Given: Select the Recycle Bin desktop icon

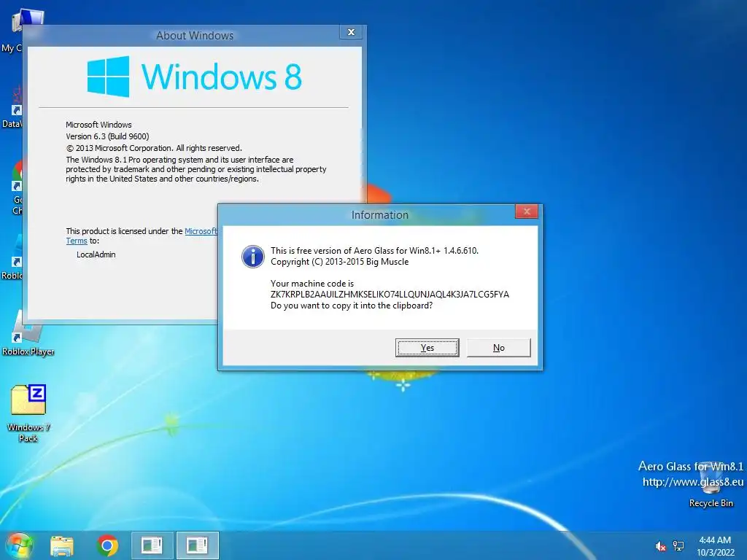Looking at the screenshot, I should 711,486.
